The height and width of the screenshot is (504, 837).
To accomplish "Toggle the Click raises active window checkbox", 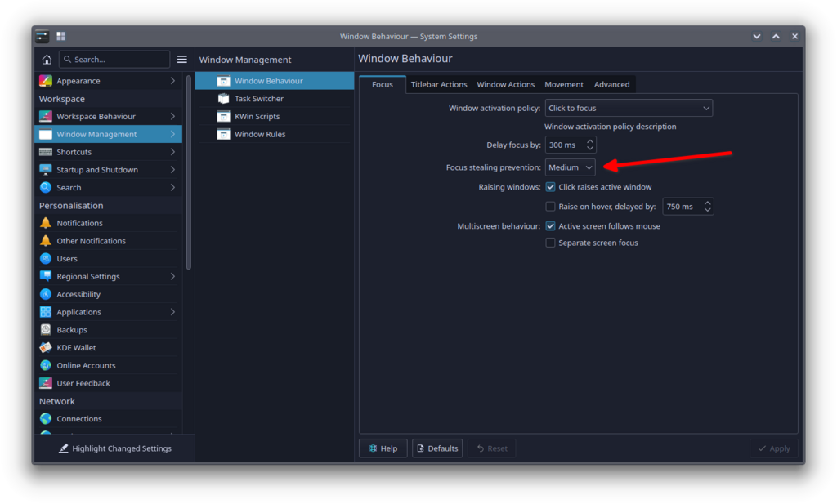I will (x=551, y=187).
